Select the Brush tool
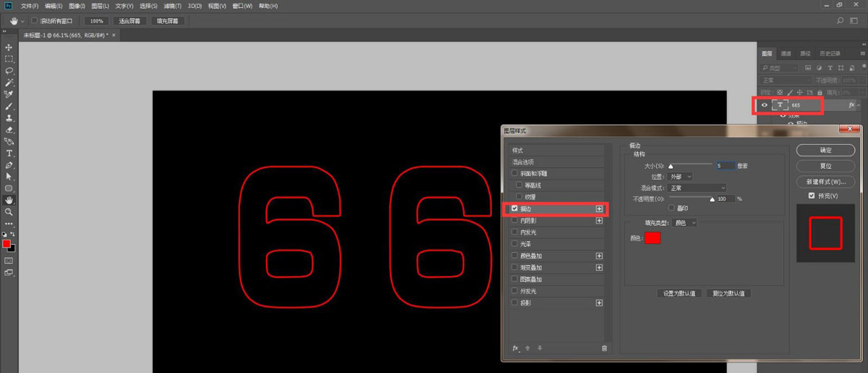This screenshot has width=868, height=373. [x=9, y=106]
